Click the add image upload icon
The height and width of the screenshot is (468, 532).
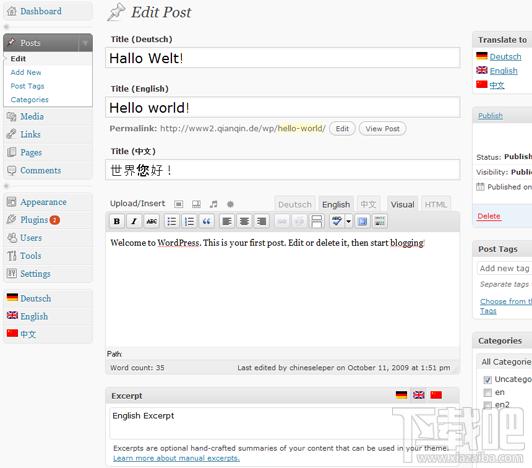[x=178, y=204]
